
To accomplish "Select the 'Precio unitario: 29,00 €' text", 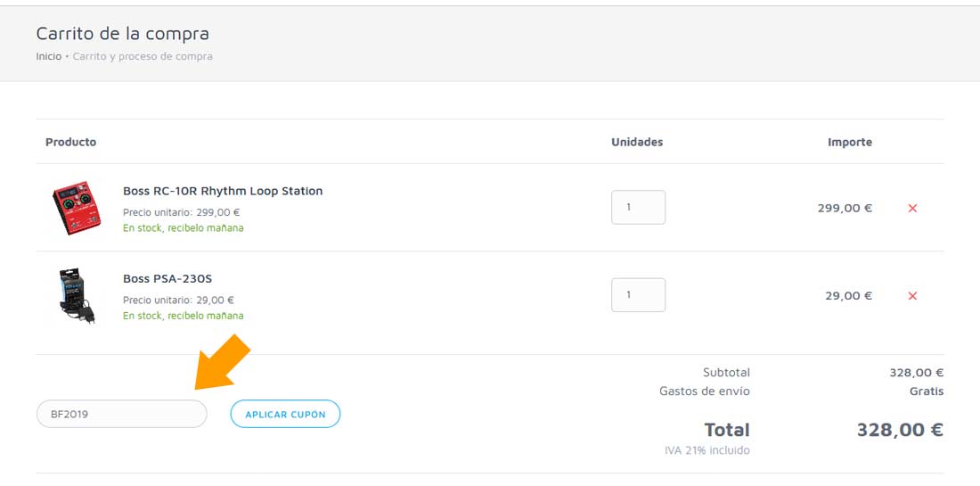I will pyautogui.click(x=179, y=300).
